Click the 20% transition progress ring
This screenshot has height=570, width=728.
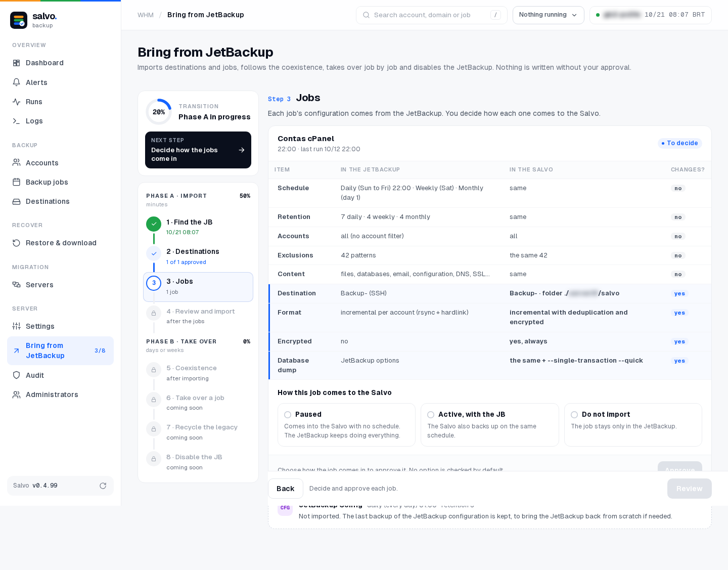(159, 112)
